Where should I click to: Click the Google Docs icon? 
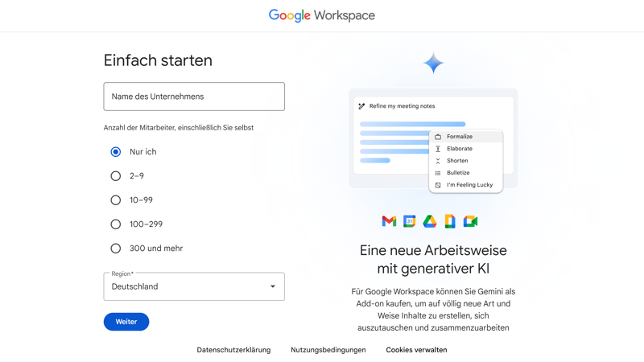click(450, 221)
